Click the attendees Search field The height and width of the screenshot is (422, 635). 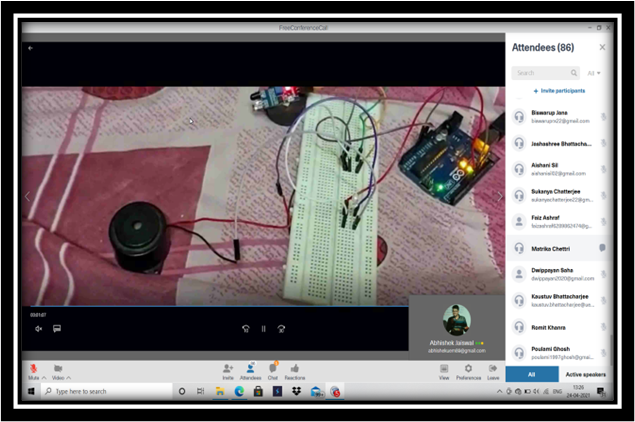pyautogui.click(x=543, y=73)
